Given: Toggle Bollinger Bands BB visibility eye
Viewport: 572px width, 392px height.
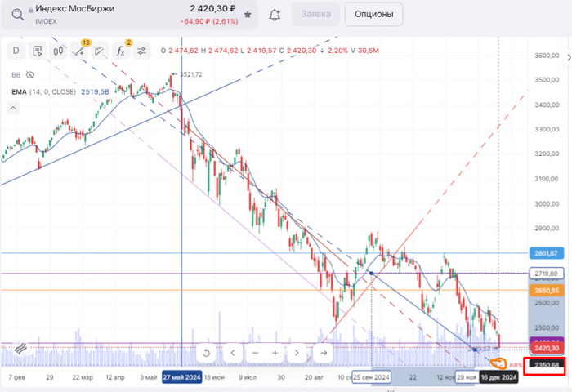Looking at the screenshot, I should [x=30, y=75].
